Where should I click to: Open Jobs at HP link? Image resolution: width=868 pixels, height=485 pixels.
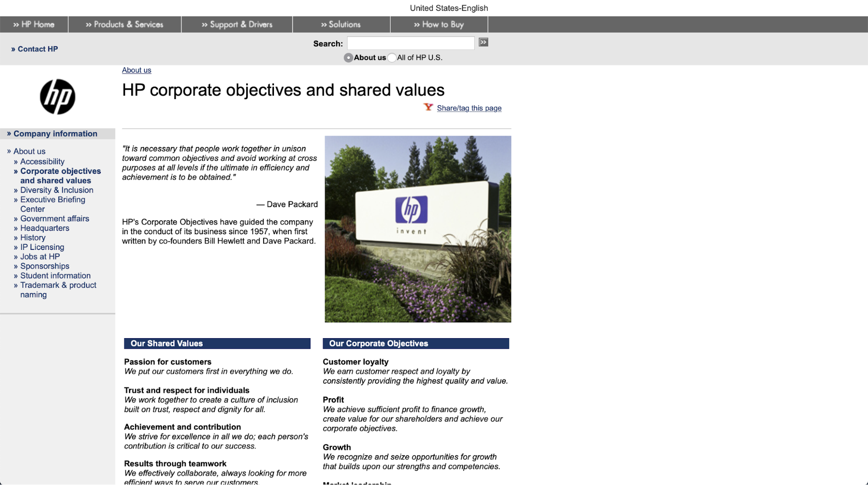(40, 257)
